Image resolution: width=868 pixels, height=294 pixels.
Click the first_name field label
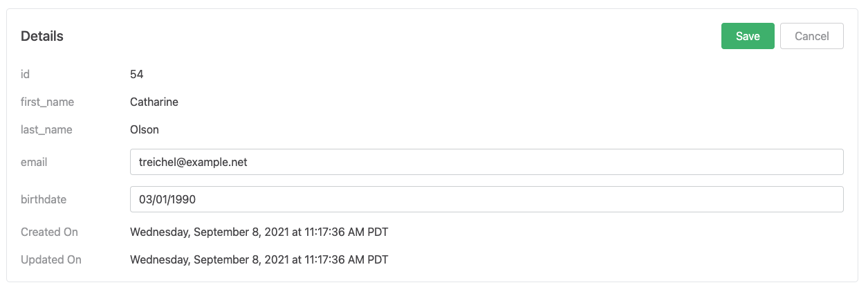(x=47, y=102)
